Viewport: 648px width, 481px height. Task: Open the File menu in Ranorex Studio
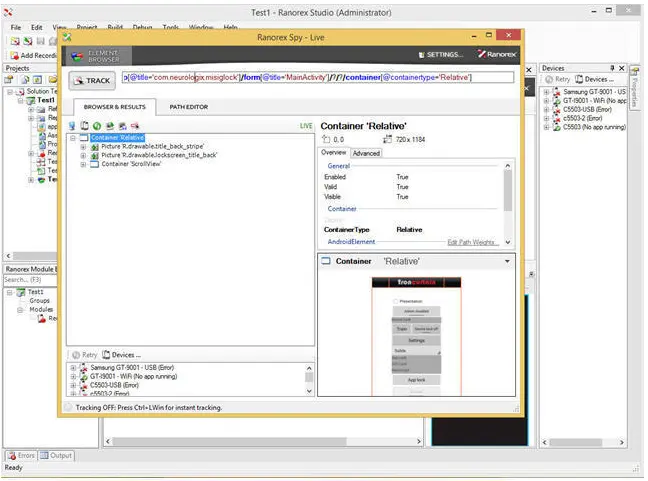click(x=16, y=27)
